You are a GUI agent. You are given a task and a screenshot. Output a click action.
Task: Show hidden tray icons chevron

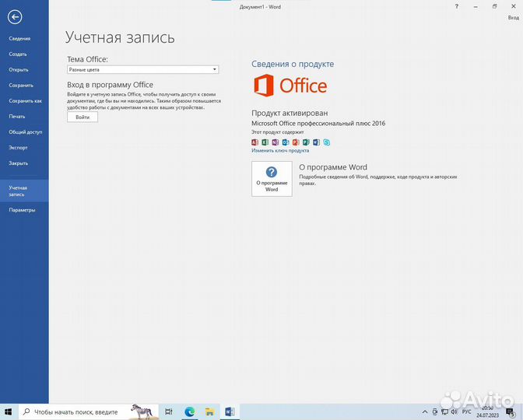pyautogui.click(x=425, y=412)
